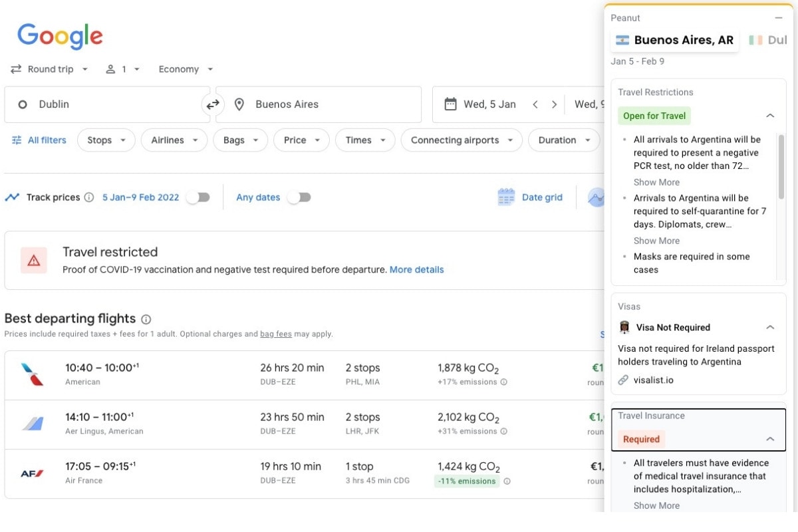The width and height of the screenshot is (798, 532).
Task: Expand Show More under the PCR test restriction
Action: [656, 182]
